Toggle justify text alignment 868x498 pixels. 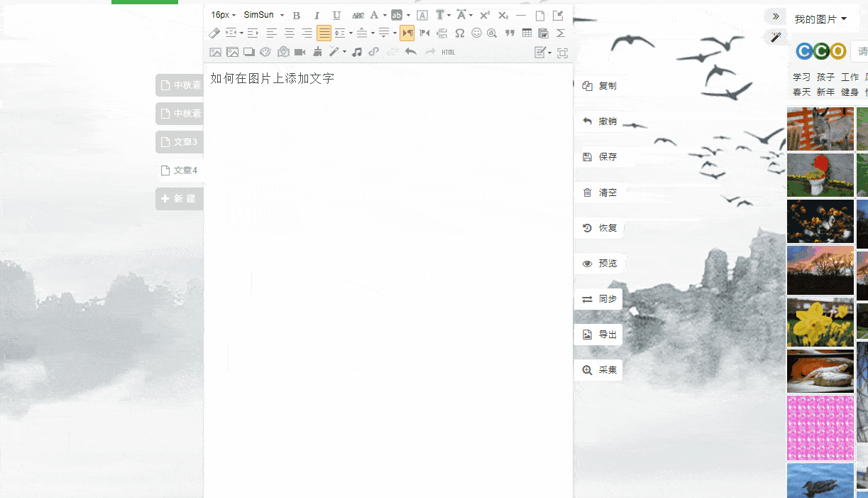point(324,33)
